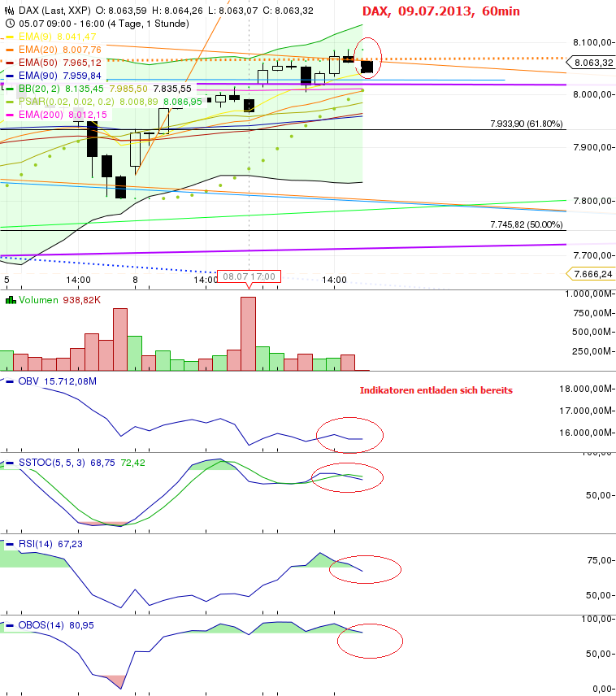Click the red chart title DAX, 09.07.2013, 60min
The width and height of the screenshot is (616, 696).
[441, 11]
